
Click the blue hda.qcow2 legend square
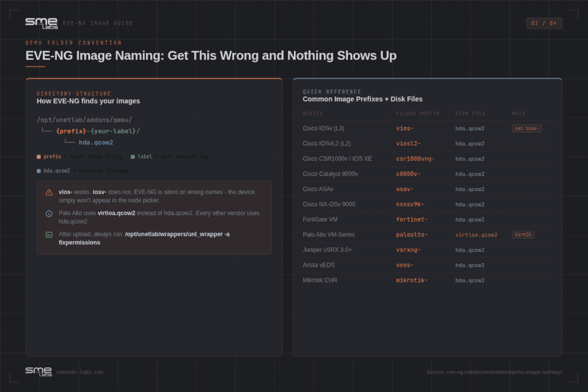point(38,171)
